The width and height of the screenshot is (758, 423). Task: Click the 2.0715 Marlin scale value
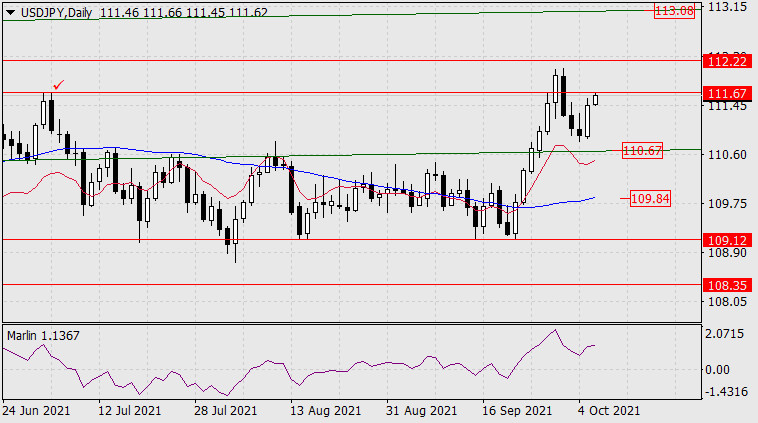click(725, 334)
